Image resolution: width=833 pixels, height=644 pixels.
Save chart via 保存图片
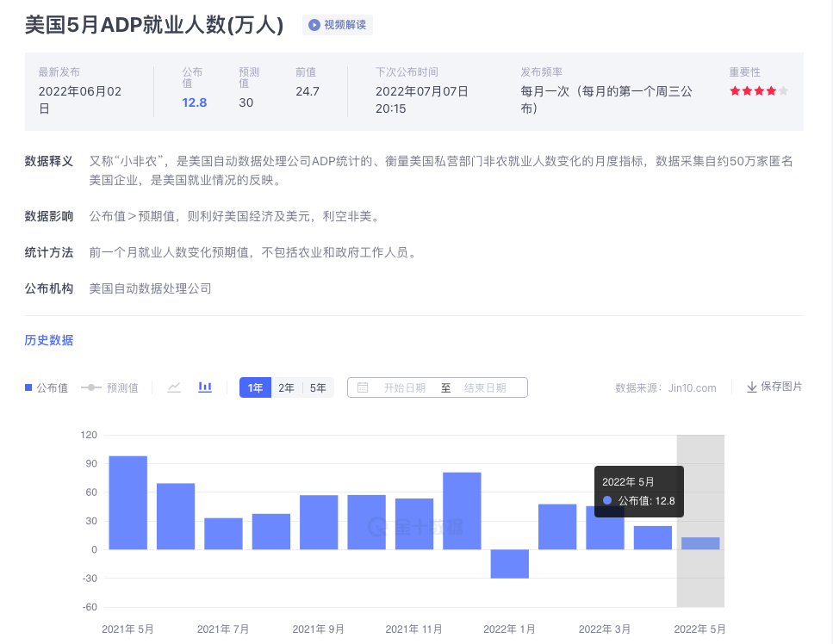tap(774, 387)
